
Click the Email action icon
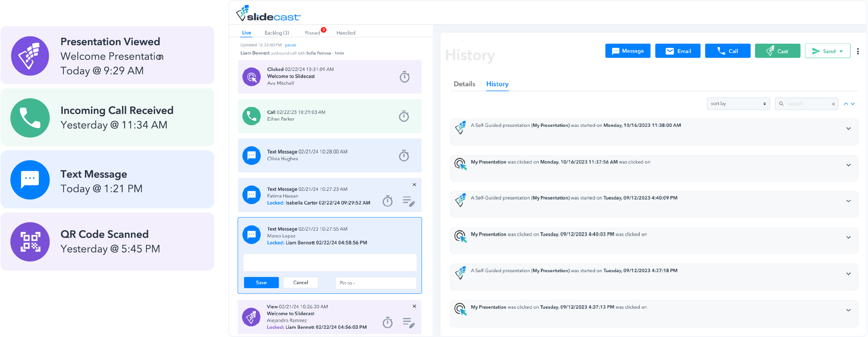pos(670,51)
